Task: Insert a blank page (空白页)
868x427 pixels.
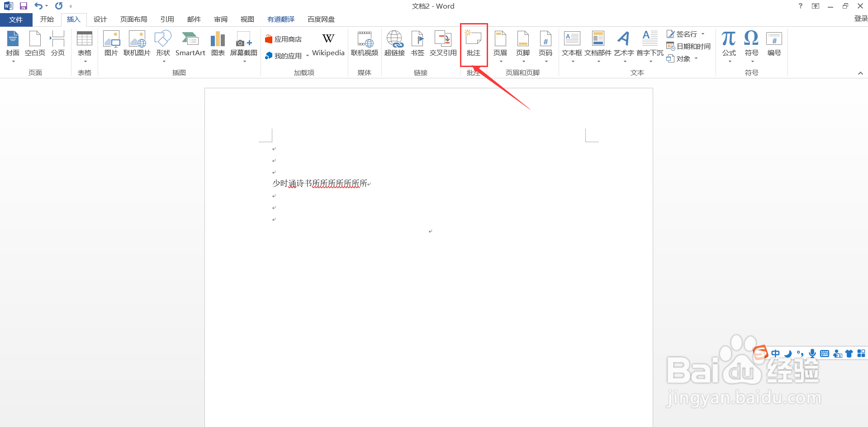Action: click(35, 44)
